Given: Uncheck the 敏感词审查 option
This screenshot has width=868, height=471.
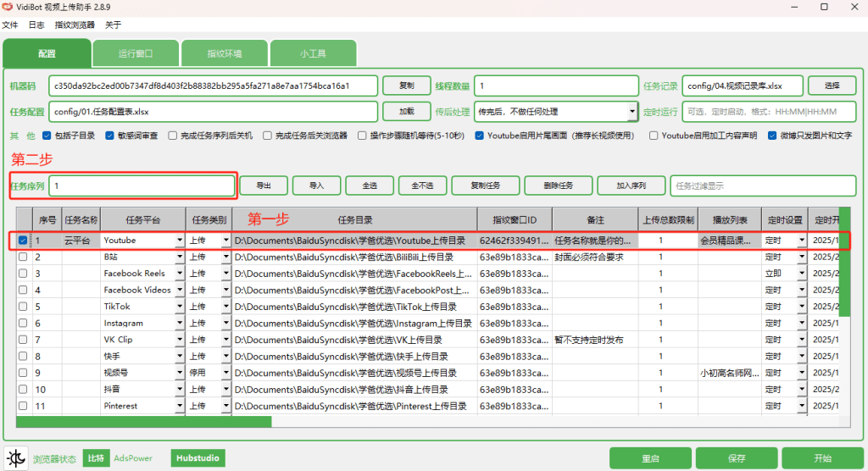Looking at the screenshot, I should point(110,136).
